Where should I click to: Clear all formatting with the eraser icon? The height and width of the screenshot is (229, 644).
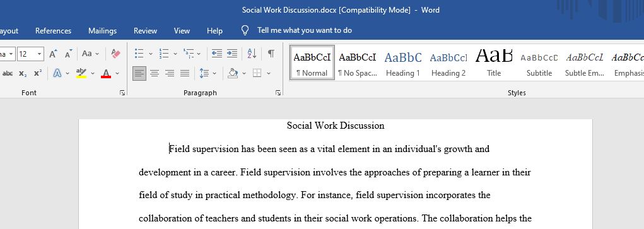pyautogui.click(x=116, y=54)
